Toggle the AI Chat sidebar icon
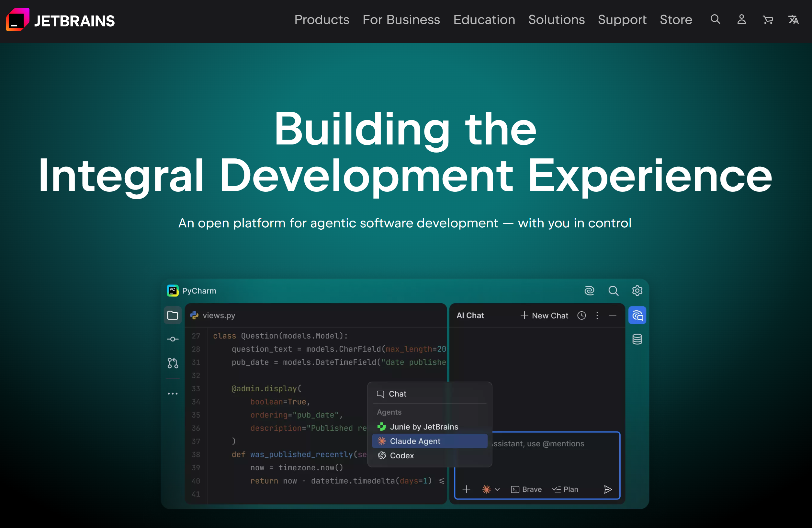 point(637,315)
